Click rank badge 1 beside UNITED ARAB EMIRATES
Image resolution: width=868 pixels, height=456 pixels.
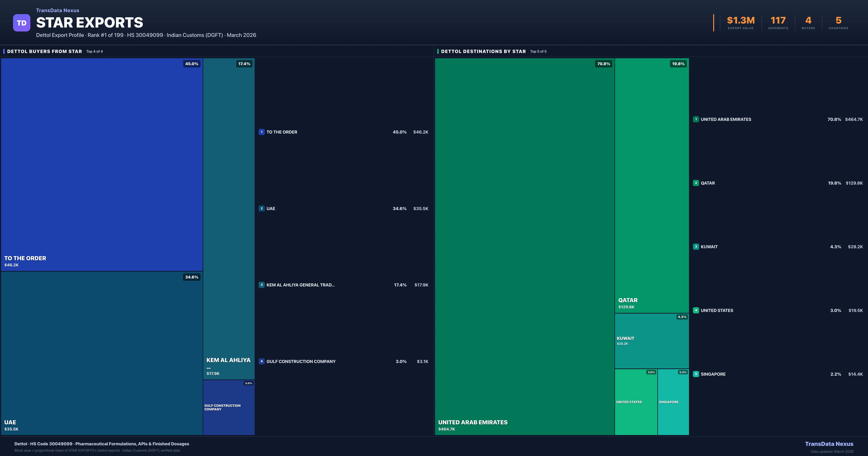pyautogui.click(x=696, y=119)
